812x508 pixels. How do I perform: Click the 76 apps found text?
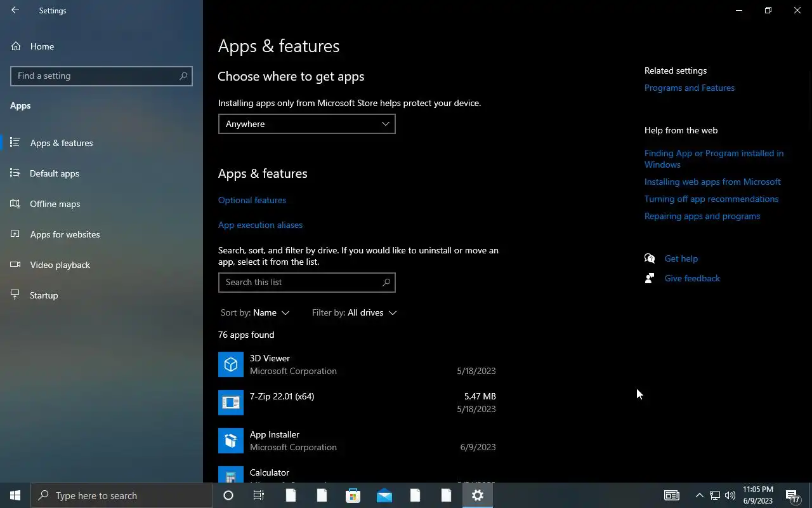(x=246, y=335)
